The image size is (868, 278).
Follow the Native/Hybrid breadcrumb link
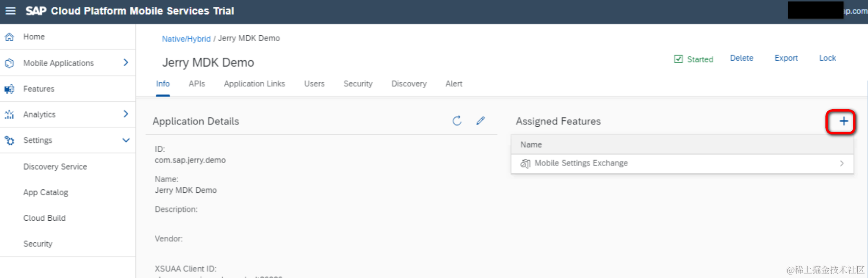[186, 39]
